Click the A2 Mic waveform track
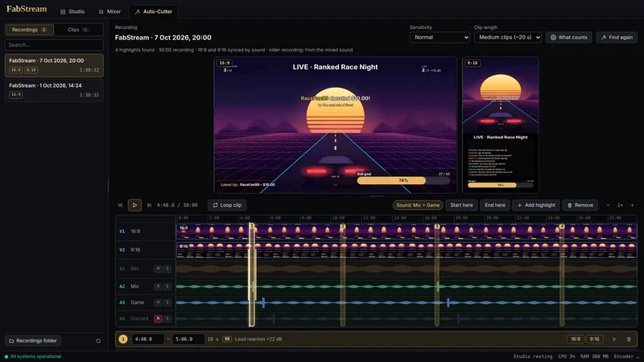This screenshot has width=644, height=362. click(x=407, y=286)
